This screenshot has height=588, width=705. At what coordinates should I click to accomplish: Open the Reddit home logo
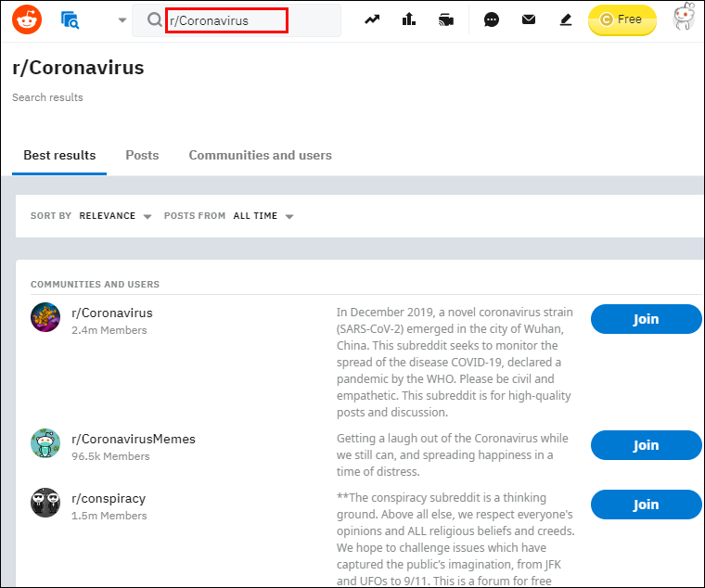pyautogui.click(x=27, y=19)
